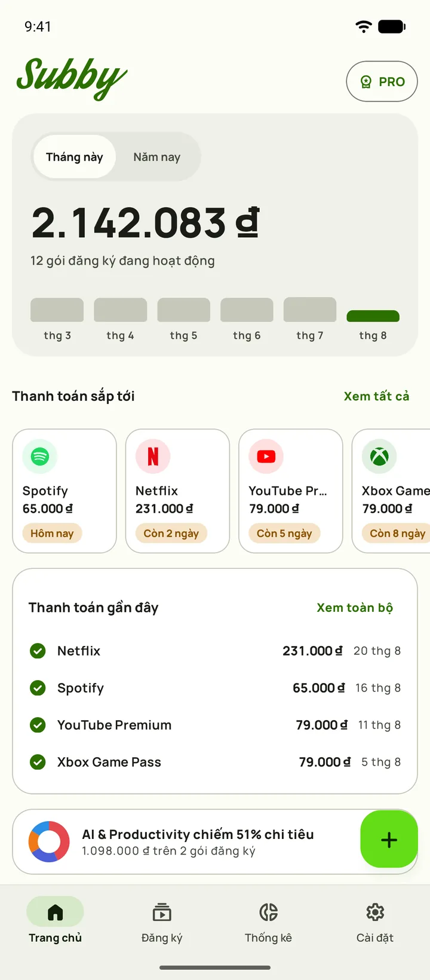Select the Tháng này segment

(x=75, y=157)
